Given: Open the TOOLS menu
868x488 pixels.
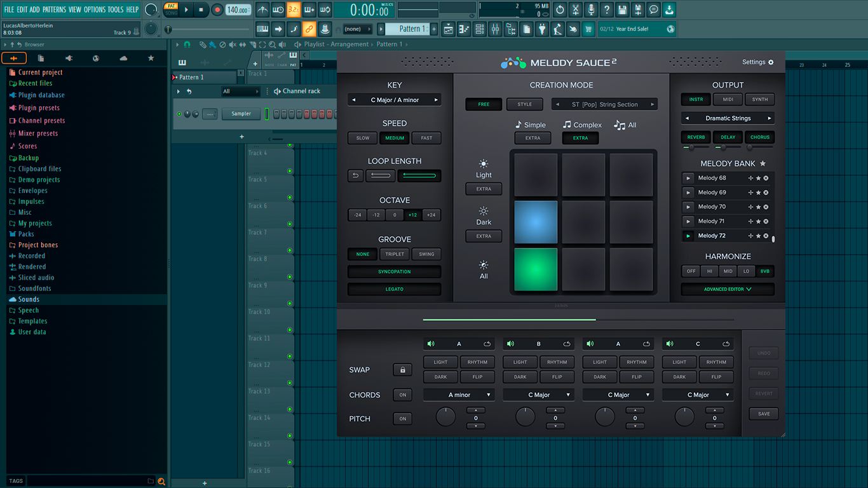Looking at the screenshot, I should click(x=116, y=10).
